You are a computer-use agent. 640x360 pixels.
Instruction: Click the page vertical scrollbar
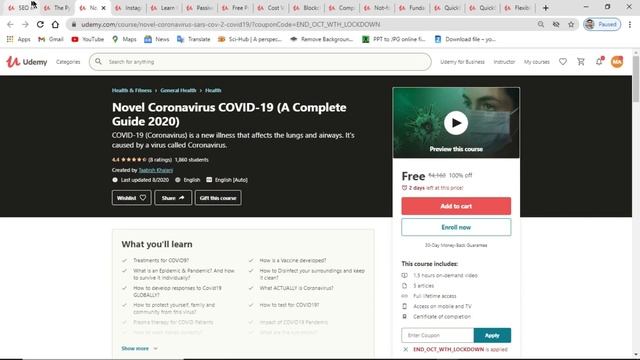pyautogui.click(x=636, y=79)
